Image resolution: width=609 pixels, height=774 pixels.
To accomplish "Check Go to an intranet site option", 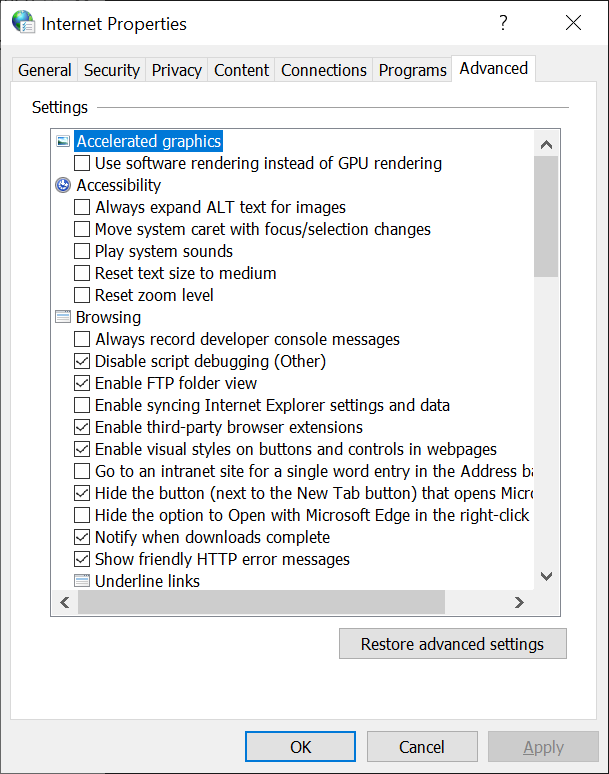I will click(x=82, y=471).
